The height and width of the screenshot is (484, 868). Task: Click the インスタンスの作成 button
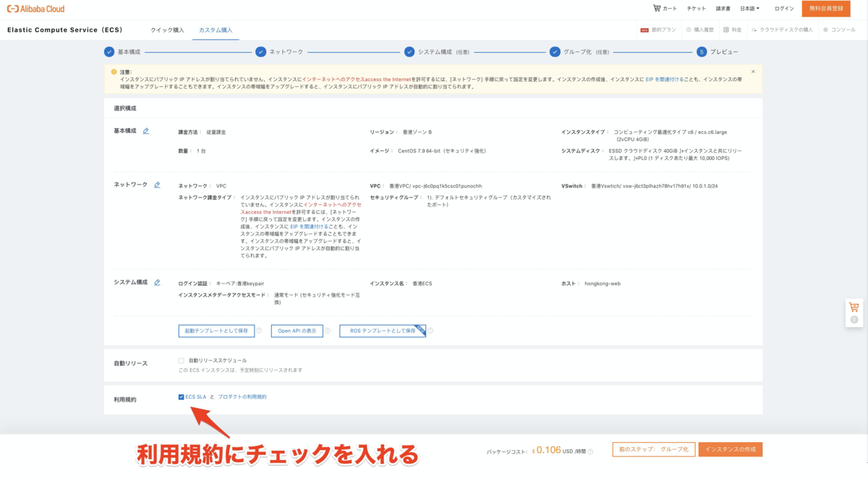point(731,449)
